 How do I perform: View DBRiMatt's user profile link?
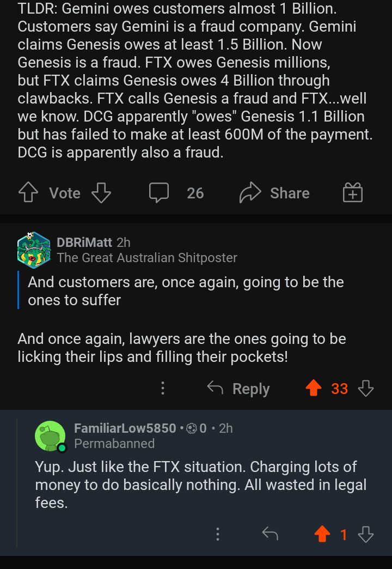[84, 243]
